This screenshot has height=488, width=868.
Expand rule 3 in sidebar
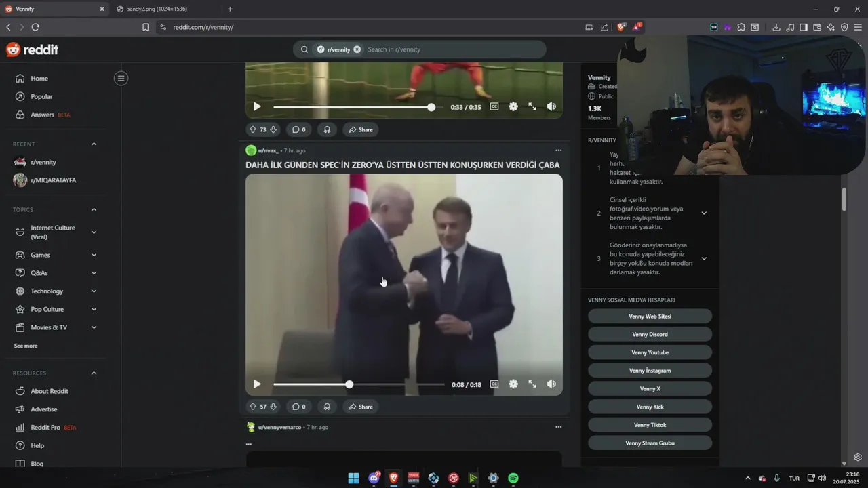pos(704,258)
